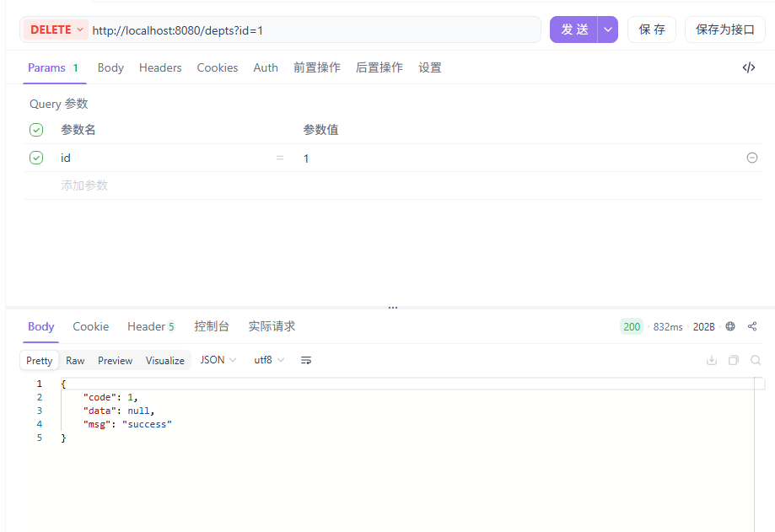
Task: Select the Visualize view mode
Action: [165, 361]
